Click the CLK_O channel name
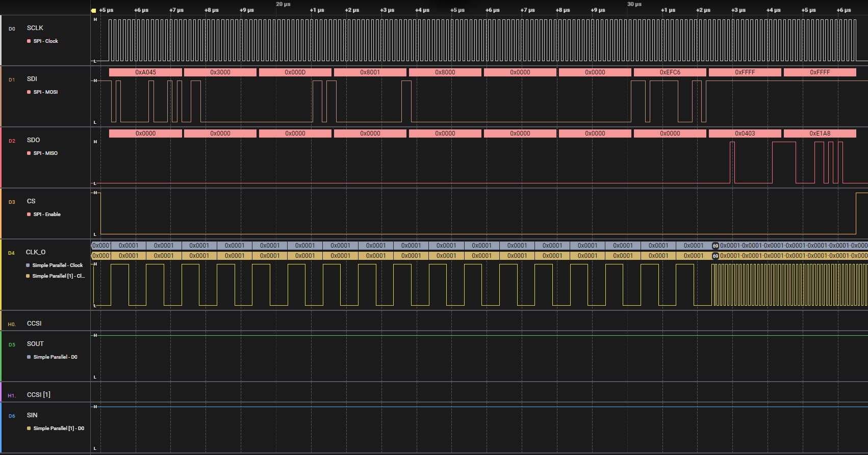The width and height of the screenshot is (868, 455). tap(36, 252)
